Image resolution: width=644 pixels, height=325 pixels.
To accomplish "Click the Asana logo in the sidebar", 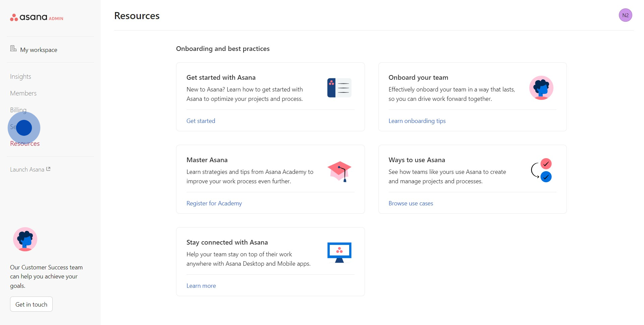I will [x=29, y=17].
